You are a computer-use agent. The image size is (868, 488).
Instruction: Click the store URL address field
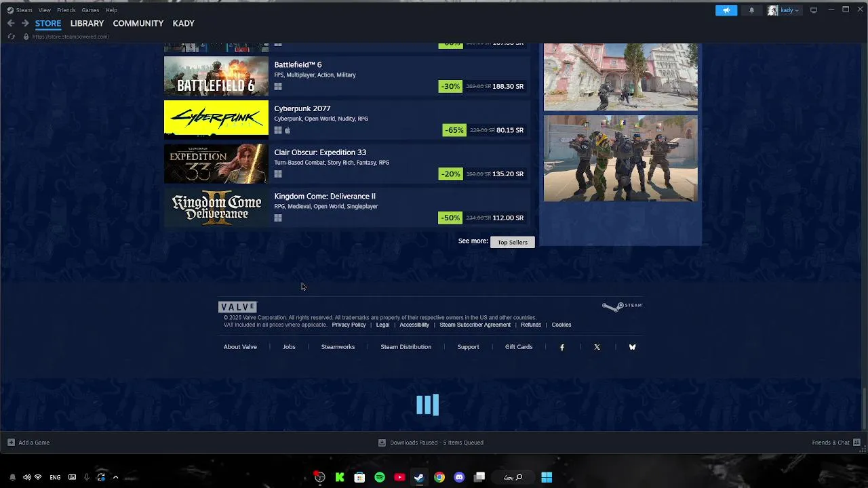(71, 37)
